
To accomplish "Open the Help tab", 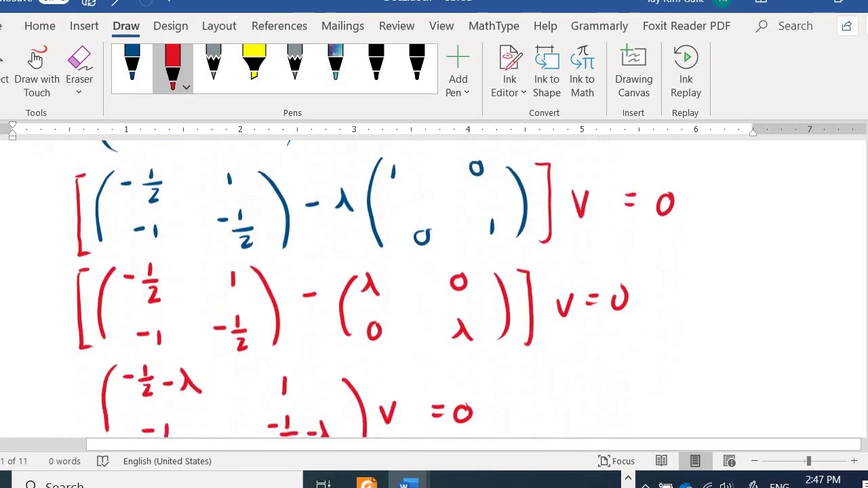I will [x=545, y=26].
